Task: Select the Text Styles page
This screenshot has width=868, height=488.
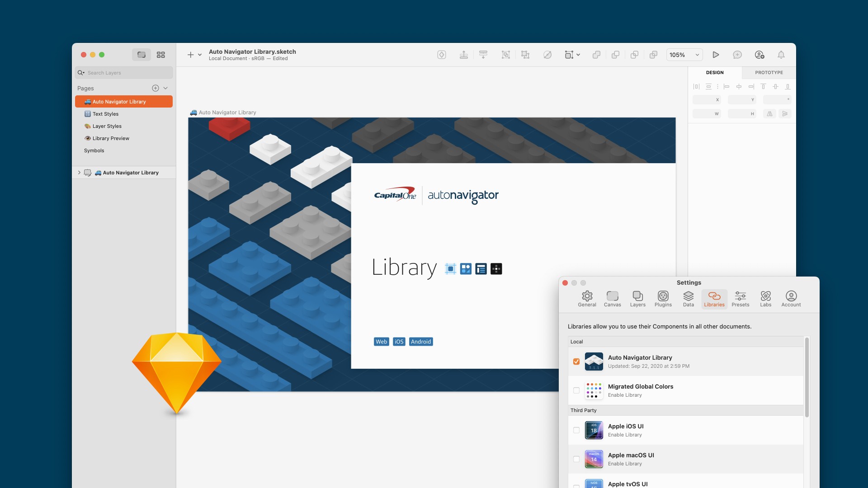Action: point(124,114)
